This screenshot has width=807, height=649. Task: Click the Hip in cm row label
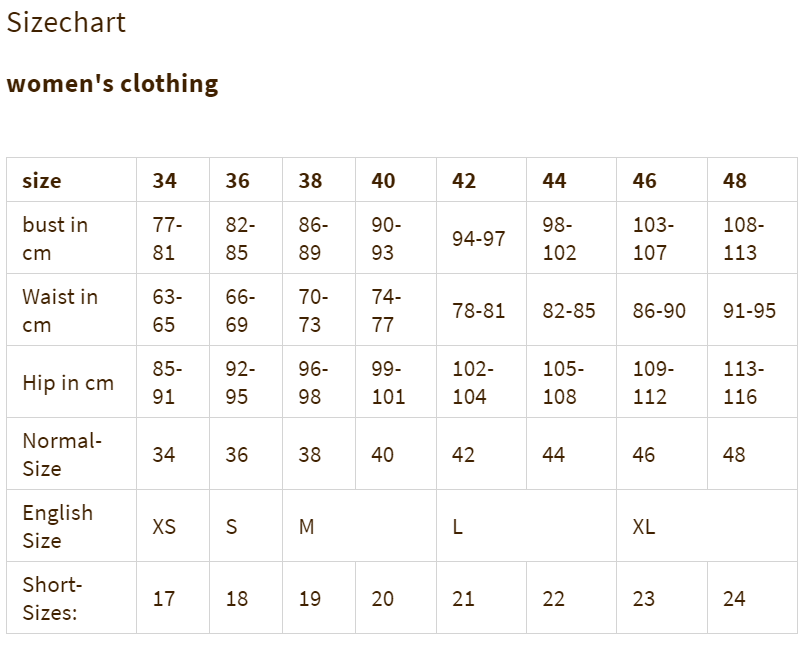(x=72, y=382)
